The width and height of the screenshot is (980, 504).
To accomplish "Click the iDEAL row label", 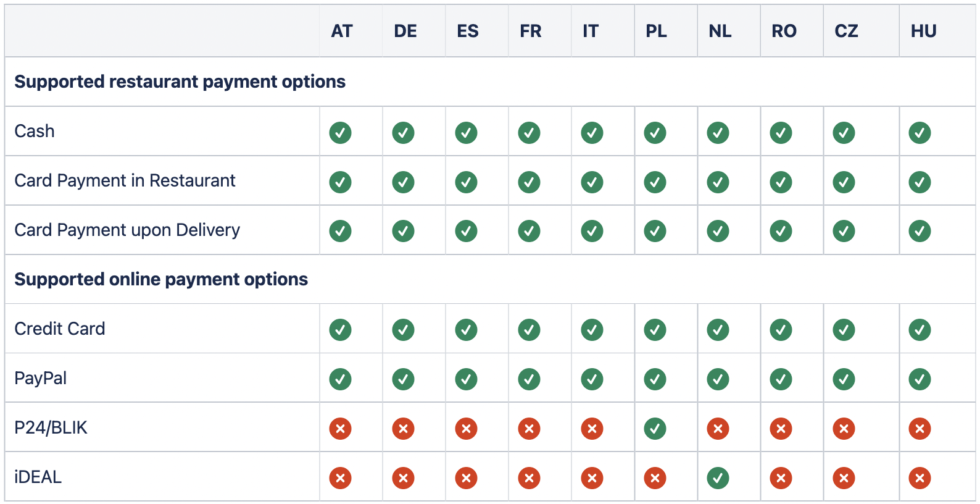I will point(38,477).
